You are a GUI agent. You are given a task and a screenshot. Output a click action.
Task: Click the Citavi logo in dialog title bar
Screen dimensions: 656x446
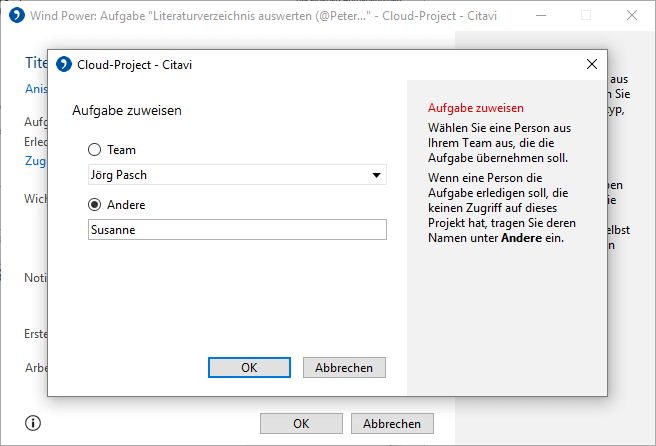point(64,64)
